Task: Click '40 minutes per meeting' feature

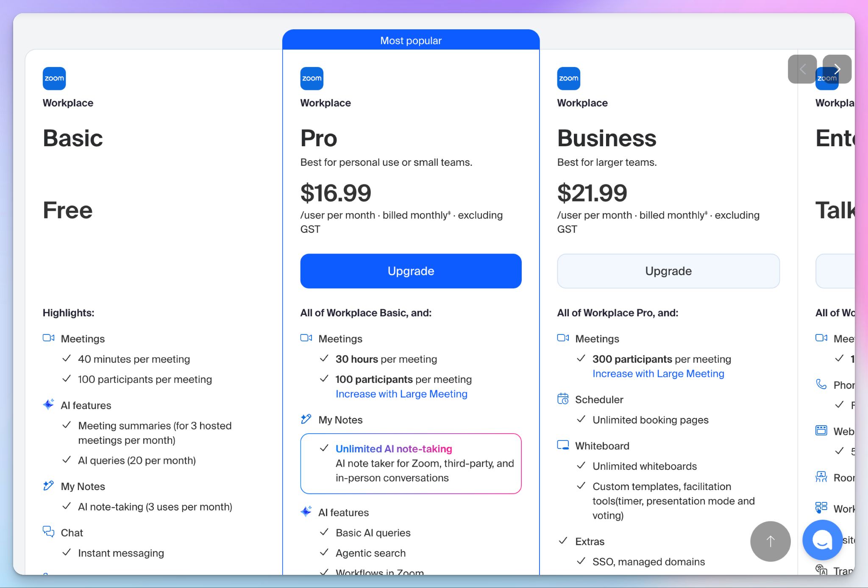Action: click(x=134, y=359)
